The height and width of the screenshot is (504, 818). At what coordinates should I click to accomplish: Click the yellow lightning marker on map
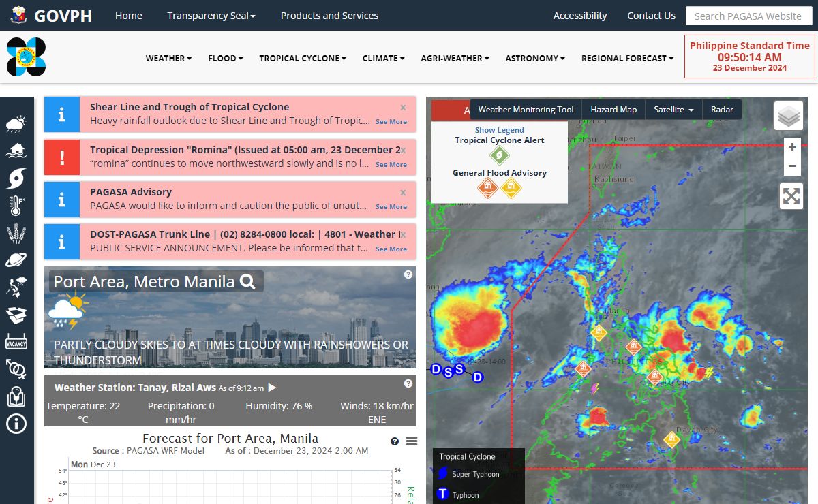pyautogui.click(x=709, y=373)
